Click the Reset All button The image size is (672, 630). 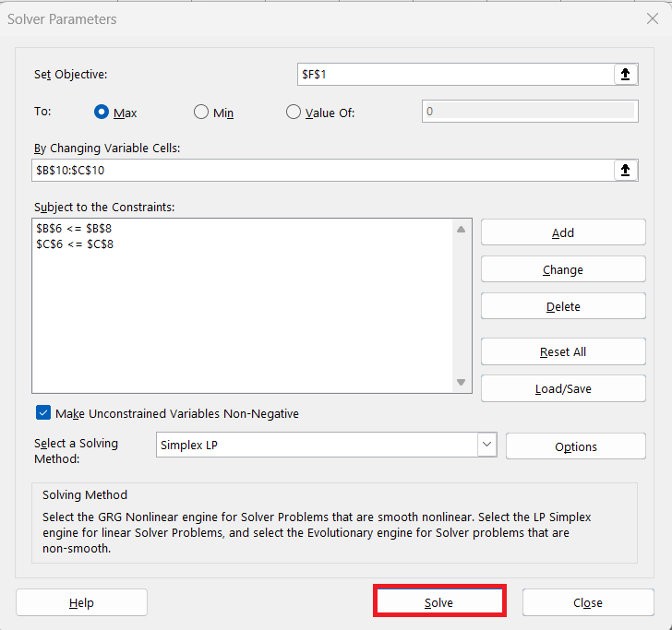(563, 351)
